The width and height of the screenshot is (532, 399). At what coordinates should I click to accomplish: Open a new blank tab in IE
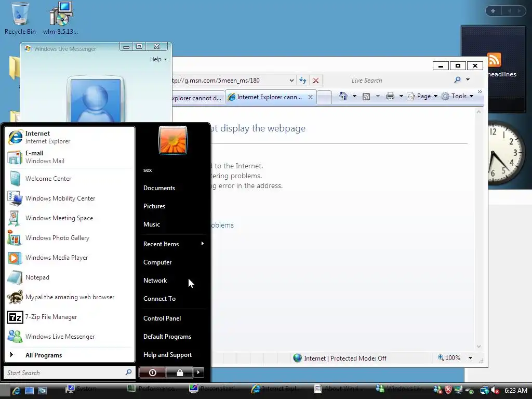pyautogui.click(x=324, y=98)
